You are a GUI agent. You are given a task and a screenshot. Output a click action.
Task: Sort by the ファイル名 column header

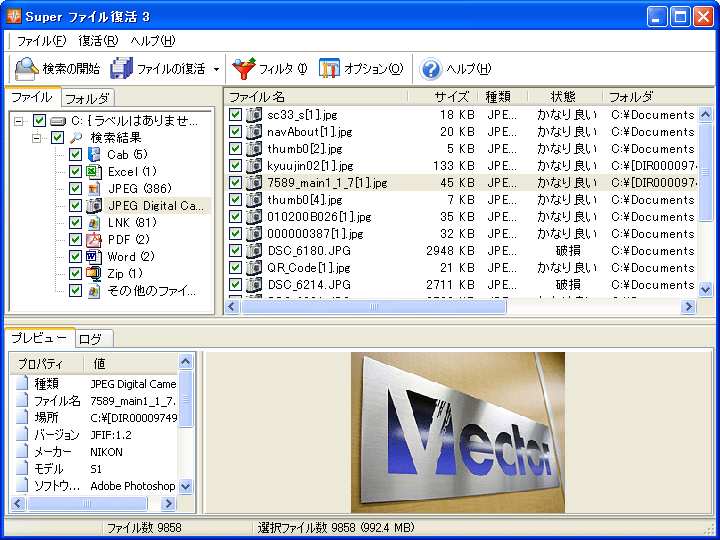(x=316, y=97)
